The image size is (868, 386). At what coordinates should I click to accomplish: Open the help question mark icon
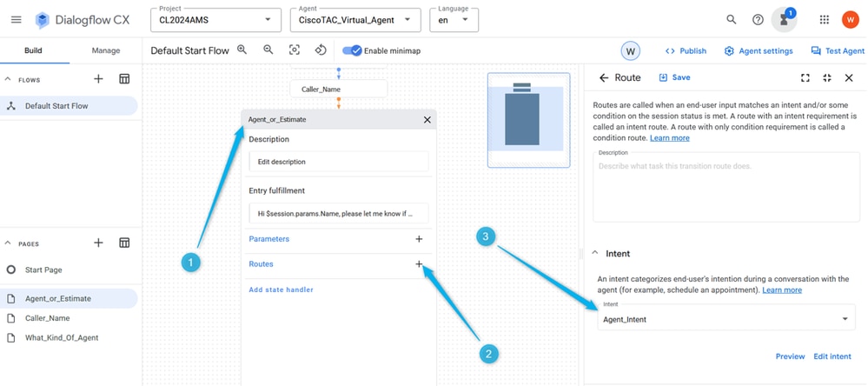758,20
